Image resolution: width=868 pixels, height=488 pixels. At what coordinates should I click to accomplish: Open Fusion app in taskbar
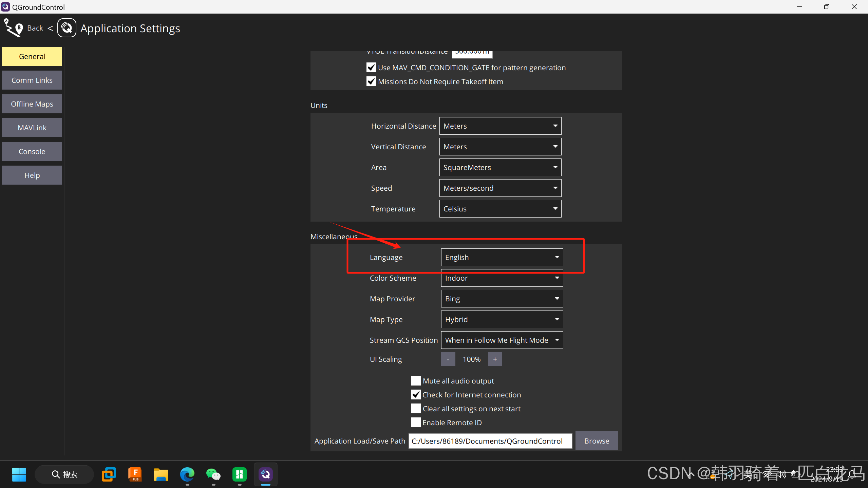pyautogui.click(x=135, y=474)
